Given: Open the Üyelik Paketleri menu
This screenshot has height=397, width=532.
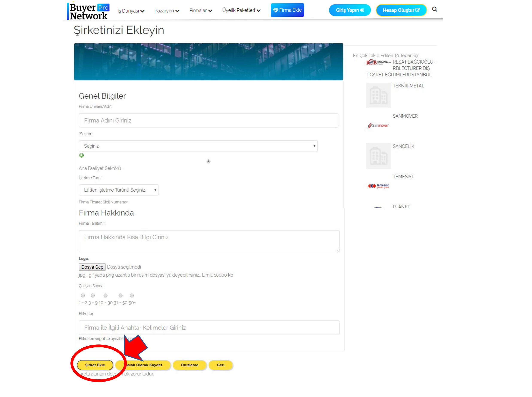Looking at the screenshot, I should pyautogui.click(x=241, y=10).
